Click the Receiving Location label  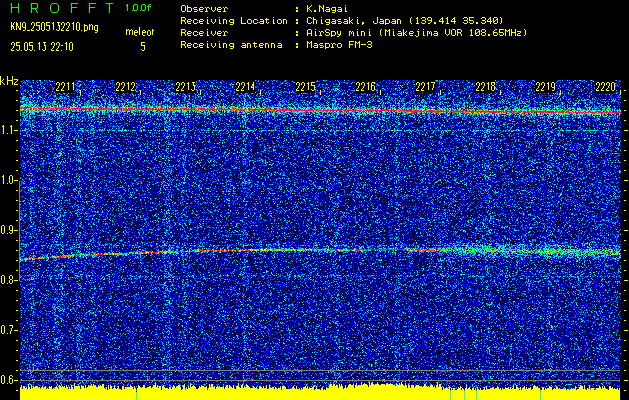(234, 20)
